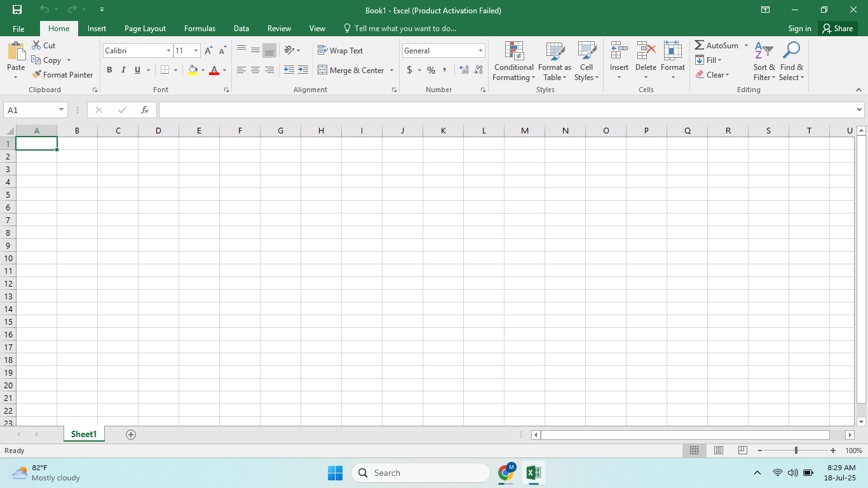
Task: Decrease indent of cell contents
Action: [289, 70]
